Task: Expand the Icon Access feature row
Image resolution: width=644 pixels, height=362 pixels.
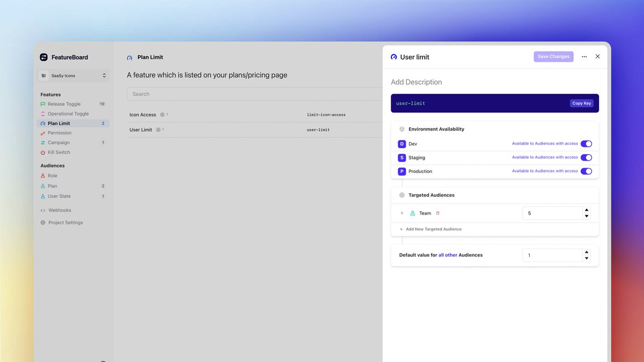Action: coord(142,114)
